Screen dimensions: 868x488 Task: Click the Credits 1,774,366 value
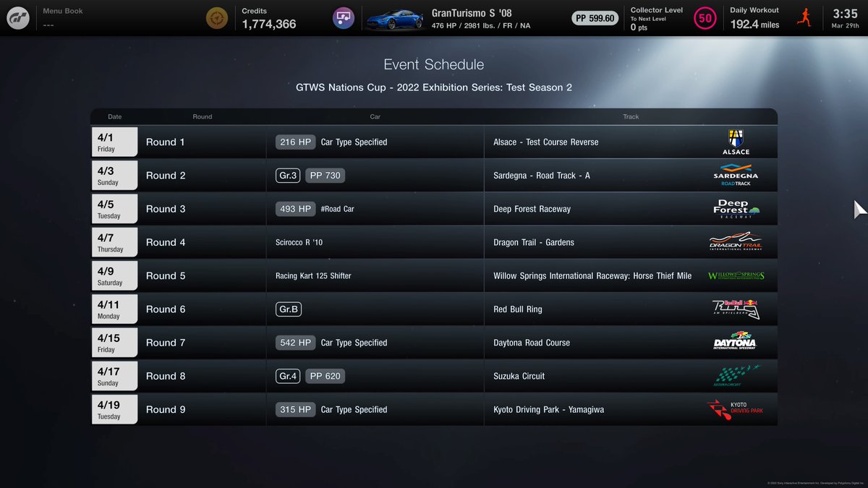pos(268,24)
